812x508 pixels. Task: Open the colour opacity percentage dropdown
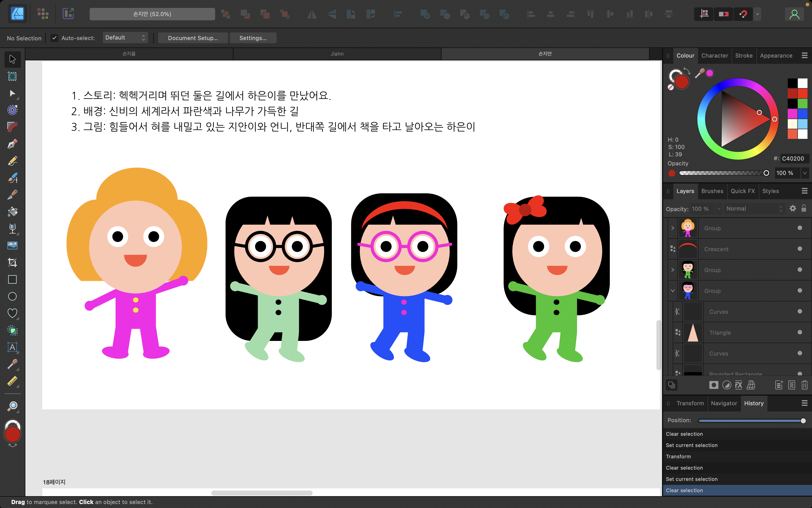coord(805,173)
